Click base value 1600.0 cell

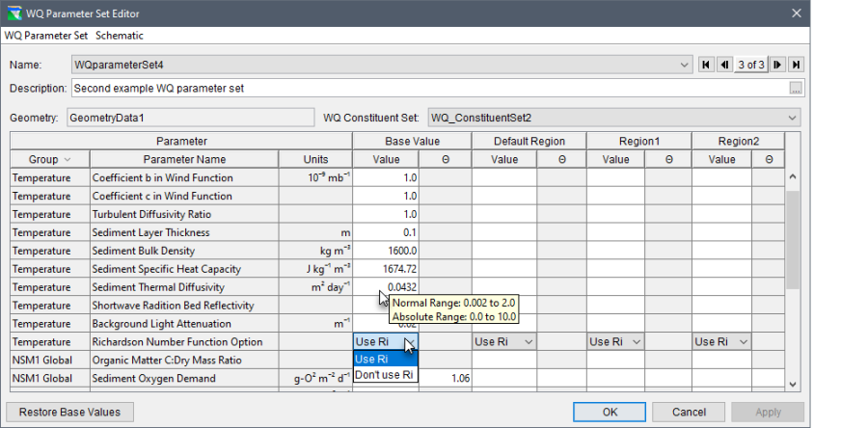(x=386, y=251)
